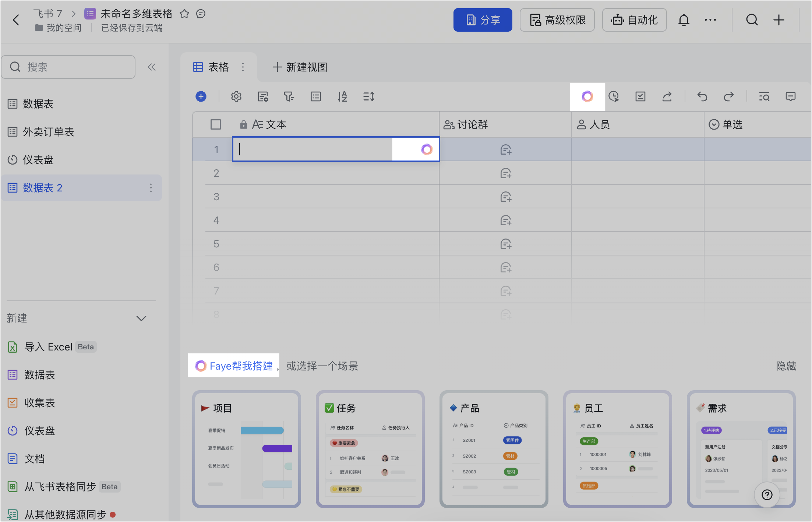
Task: Click 从飞书表格同步 option
Action: click(x=64, y=487)
